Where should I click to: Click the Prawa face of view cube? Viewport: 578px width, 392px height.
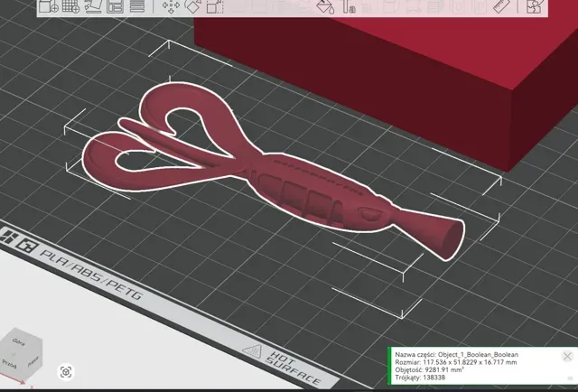click(x=33, y=362)
